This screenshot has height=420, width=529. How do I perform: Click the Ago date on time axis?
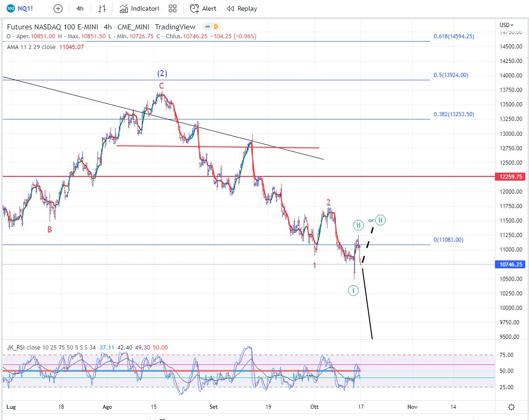(107, 407)
